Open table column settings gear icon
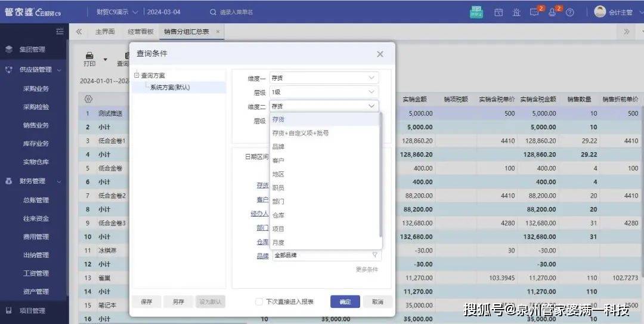This screenshot has height=324, width=644. click(x=88, y=99)
